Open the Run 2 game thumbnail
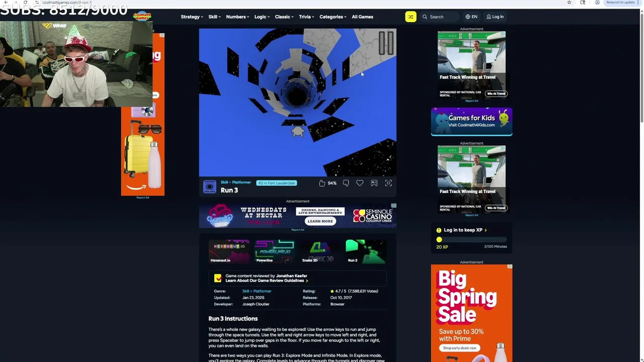Image resolution: width=644 pixels, height=362 pixels. [x=366, y=251]
